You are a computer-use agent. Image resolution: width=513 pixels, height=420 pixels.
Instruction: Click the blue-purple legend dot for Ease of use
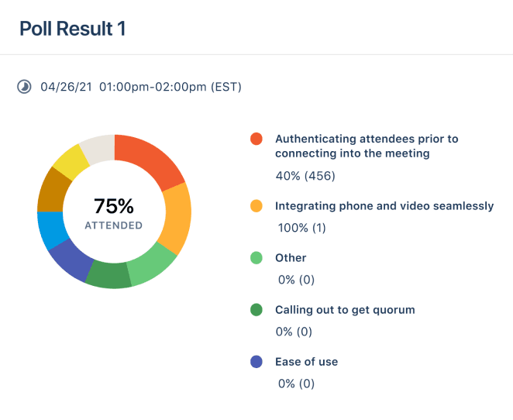click(256, 362)
